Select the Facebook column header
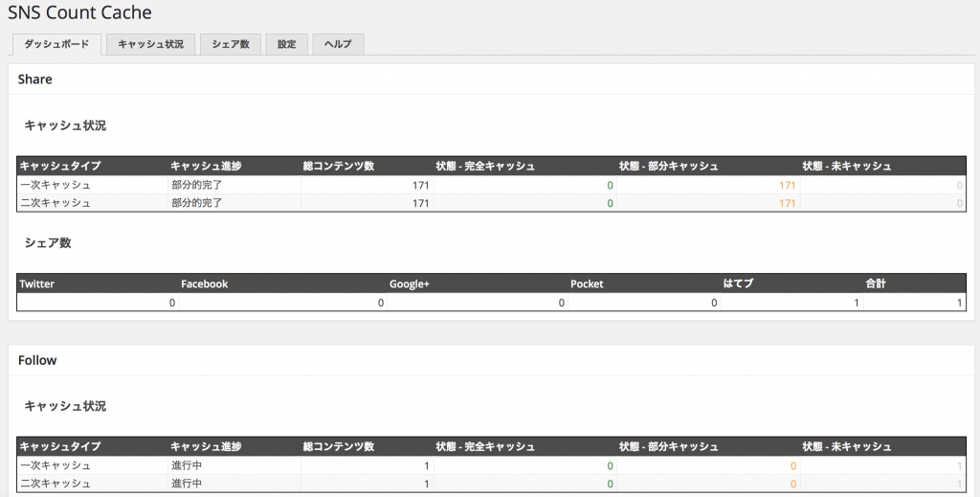Image resolution: width=980 pixels, height=497 pixels. pyautogui.click(x=205, y=284)
